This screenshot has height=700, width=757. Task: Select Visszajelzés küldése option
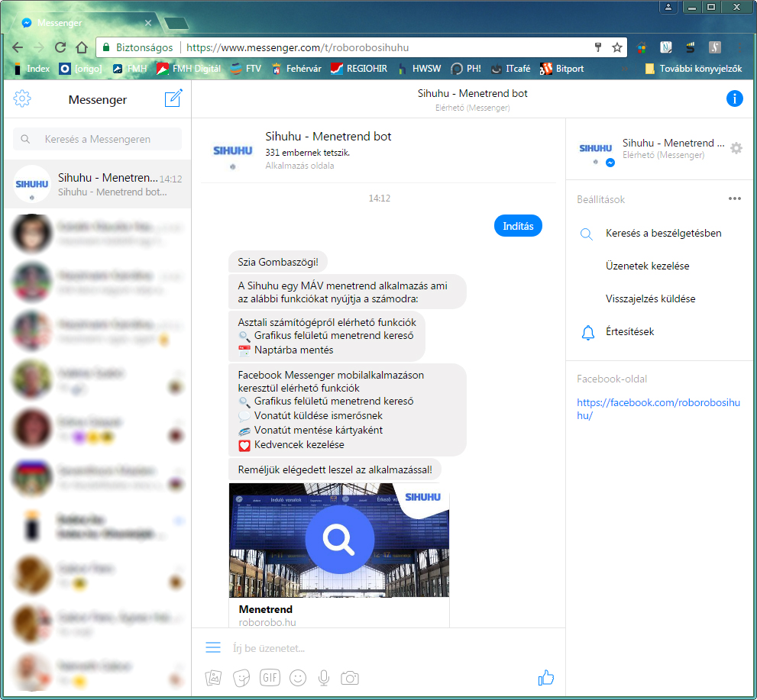(x=650, y=299)
